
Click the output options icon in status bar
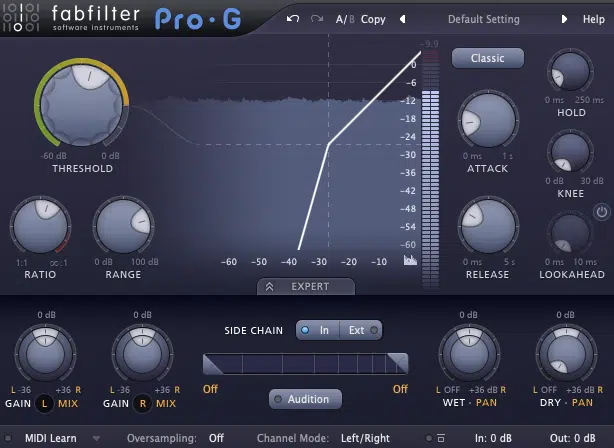point(441,438)
